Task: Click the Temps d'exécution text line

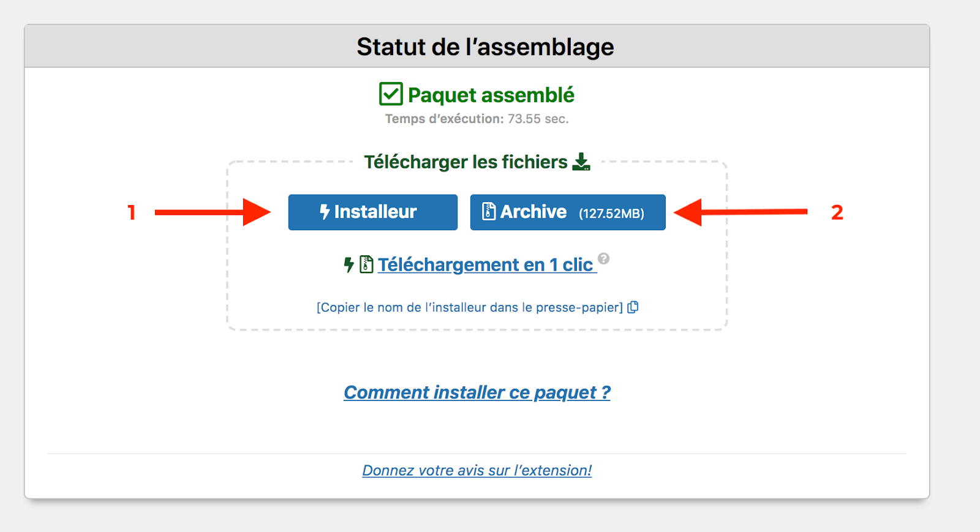Action: pos(477,119)
